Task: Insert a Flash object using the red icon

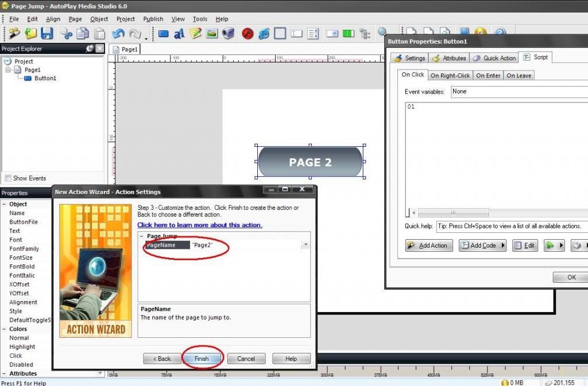Action: click(x=247, y=34)
